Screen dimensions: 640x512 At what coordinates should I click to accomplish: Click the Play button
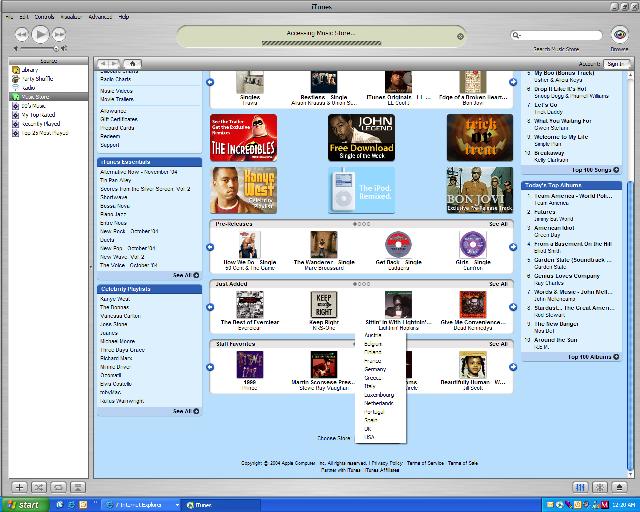coord(40,34)
